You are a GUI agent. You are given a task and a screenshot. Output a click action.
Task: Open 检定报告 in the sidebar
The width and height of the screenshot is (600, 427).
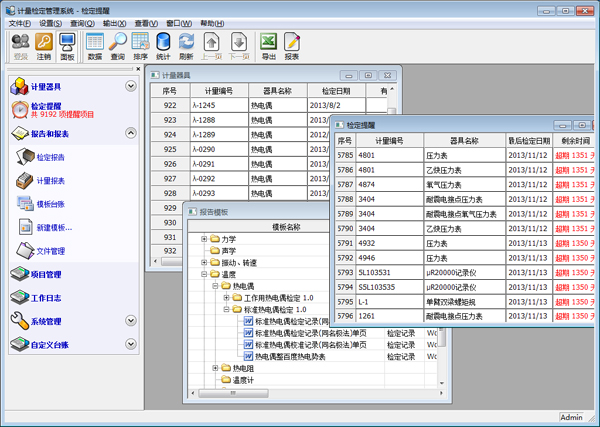click(50, 157)
